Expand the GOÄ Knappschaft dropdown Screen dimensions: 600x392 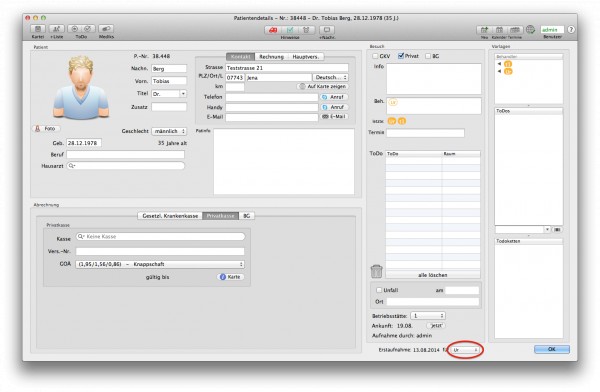(160, 264)
